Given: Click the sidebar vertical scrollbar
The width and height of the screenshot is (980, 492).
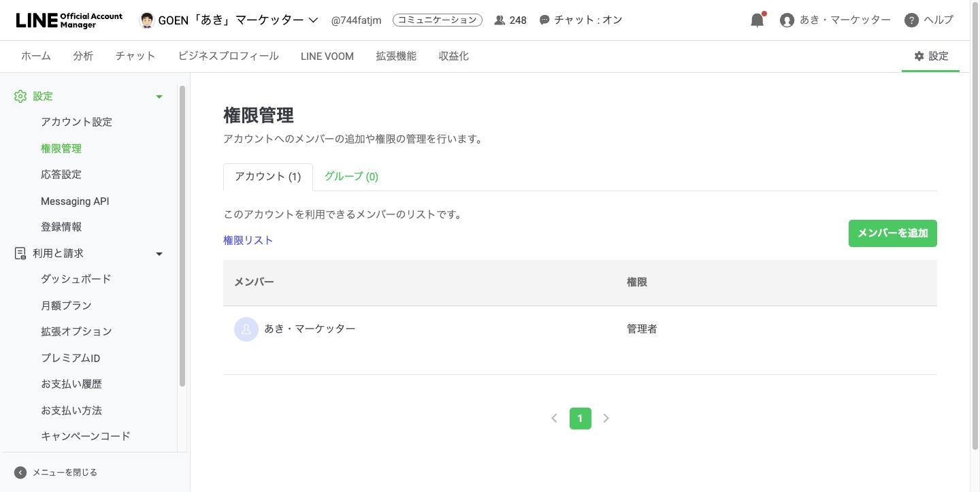Looking at the screenshot, I should pyautogui.click(x=182, y=236).
